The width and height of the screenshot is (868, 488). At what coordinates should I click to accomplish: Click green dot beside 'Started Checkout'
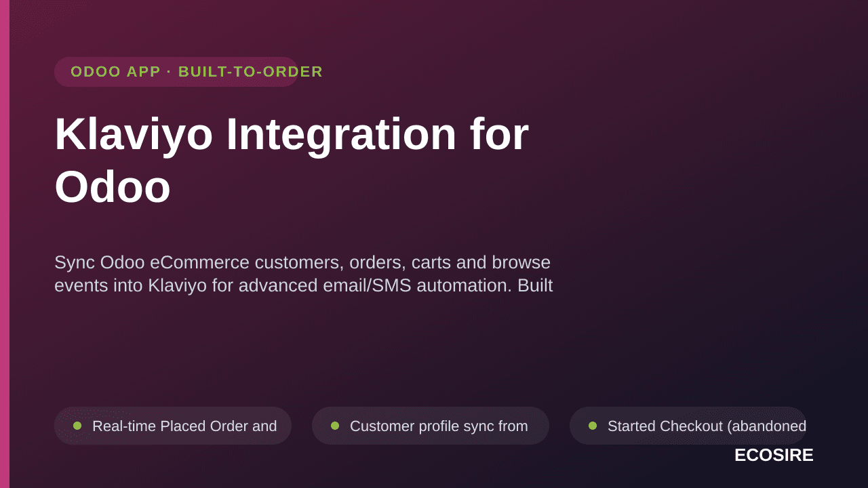(593, 426)
